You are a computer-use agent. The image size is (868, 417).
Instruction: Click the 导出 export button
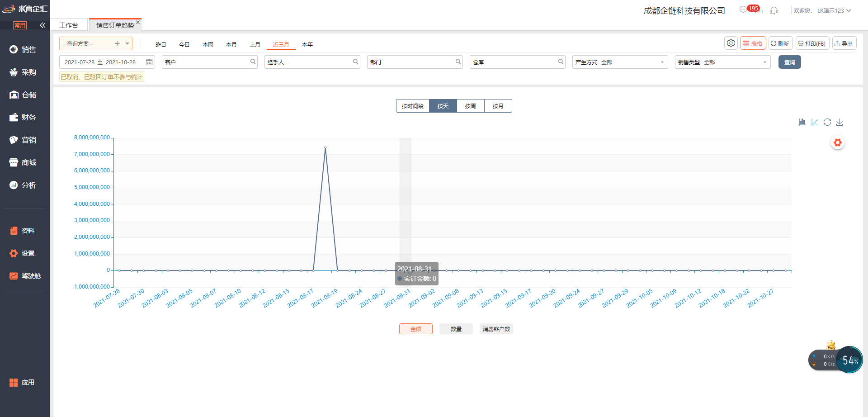point(844,43)
